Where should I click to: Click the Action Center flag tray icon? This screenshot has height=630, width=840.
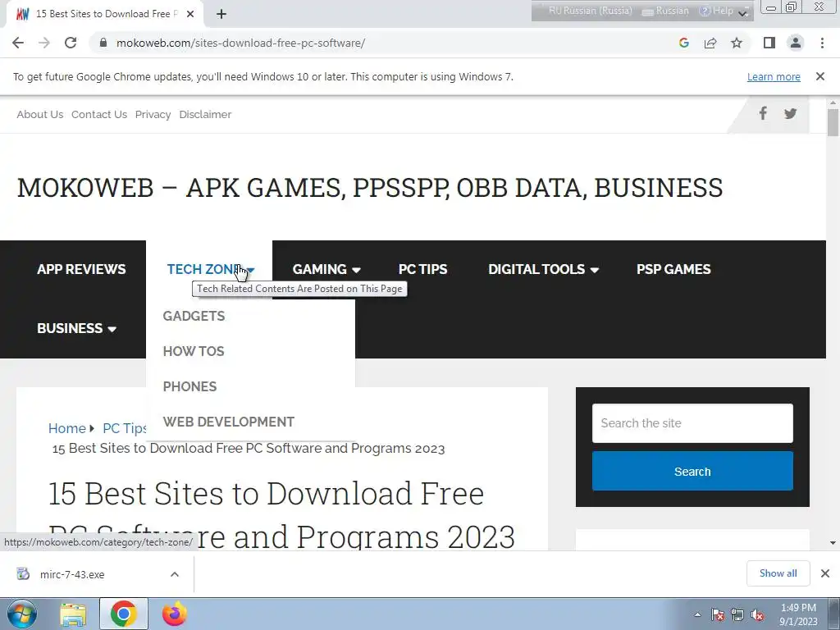[x=718, y=615]
